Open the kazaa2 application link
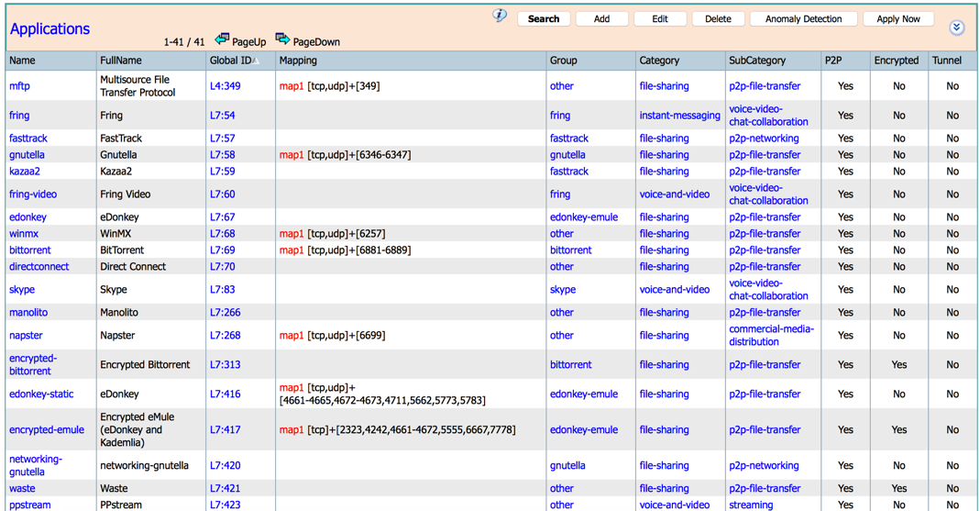This screenshot has height=511, width=980. click(25, 172)
